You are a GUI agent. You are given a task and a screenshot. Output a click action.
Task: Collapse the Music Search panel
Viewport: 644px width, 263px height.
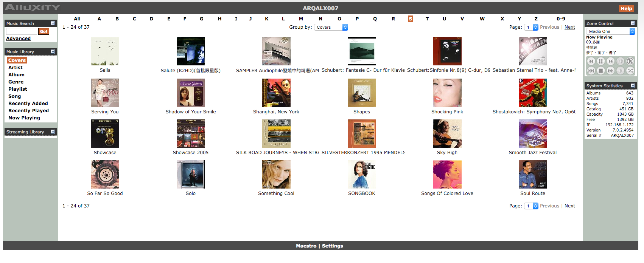click(53, 23)
